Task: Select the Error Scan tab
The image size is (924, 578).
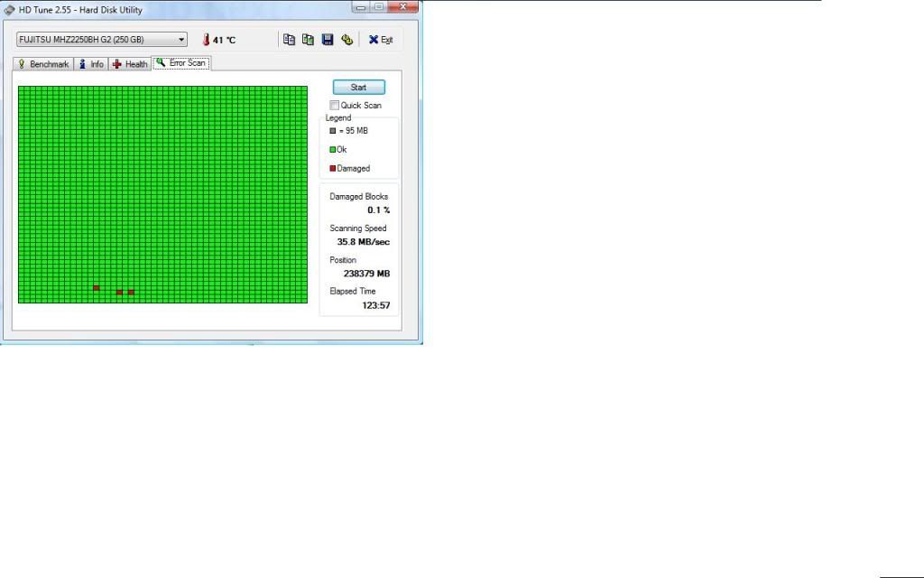Action: (181, 63)
